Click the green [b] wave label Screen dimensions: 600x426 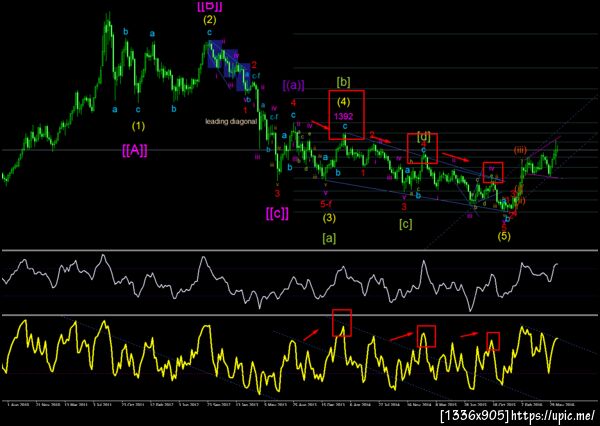[343, 82]
